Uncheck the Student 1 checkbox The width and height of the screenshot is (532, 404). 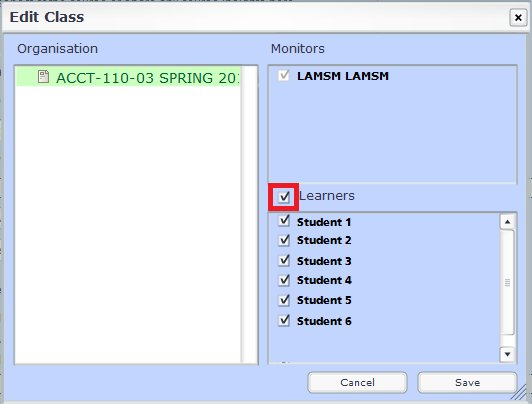point(284,221)
